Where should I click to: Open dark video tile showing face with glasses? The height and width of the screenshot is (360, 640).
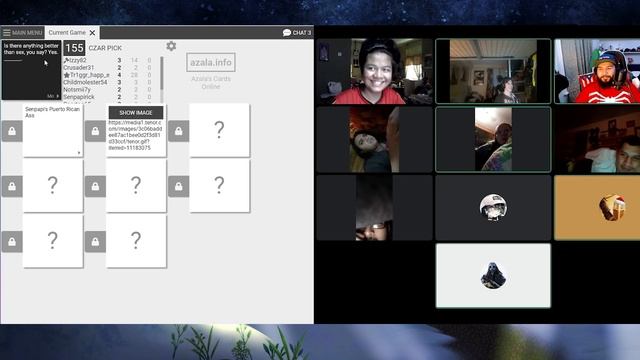point(374,208)
